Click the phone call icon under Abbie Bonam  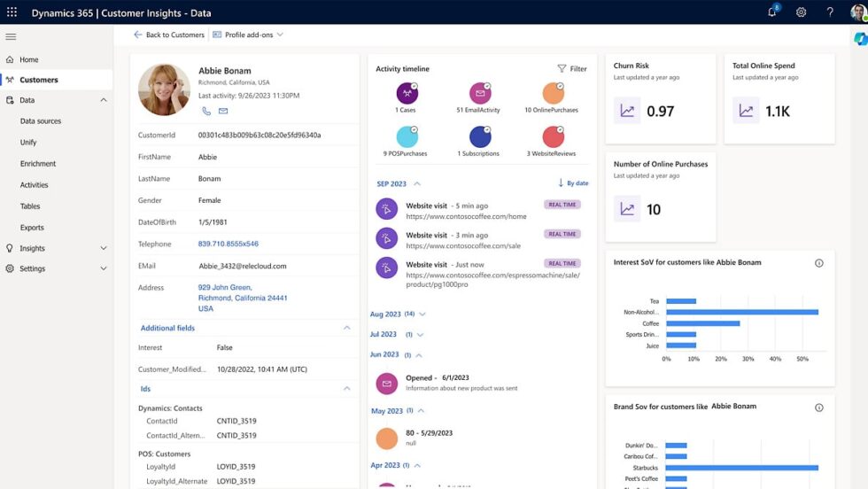[x=206, y=111]
